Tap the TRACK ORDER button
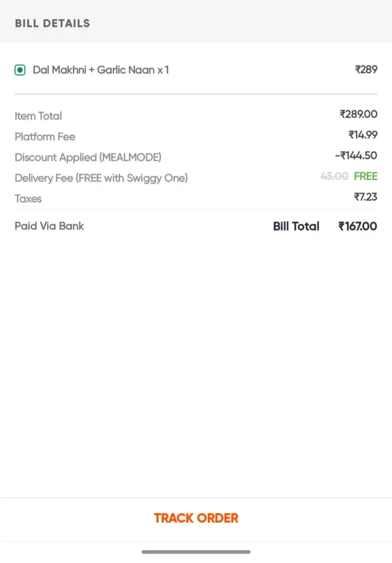The image size is (392, 563). pos(196,518)
